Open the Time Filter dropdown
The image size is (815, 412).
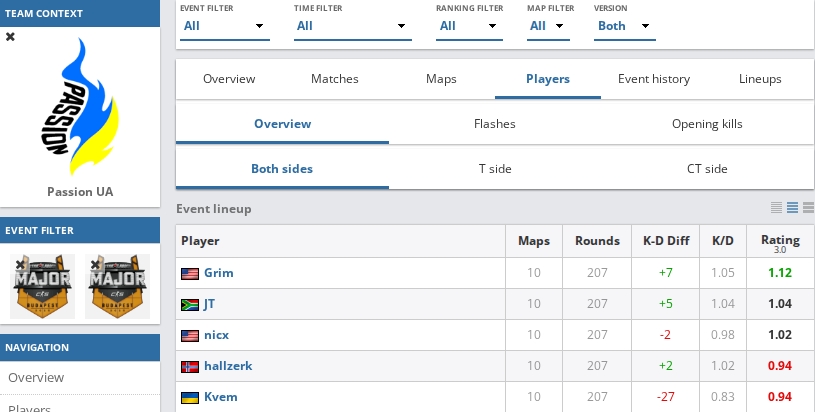pos(352,26)
